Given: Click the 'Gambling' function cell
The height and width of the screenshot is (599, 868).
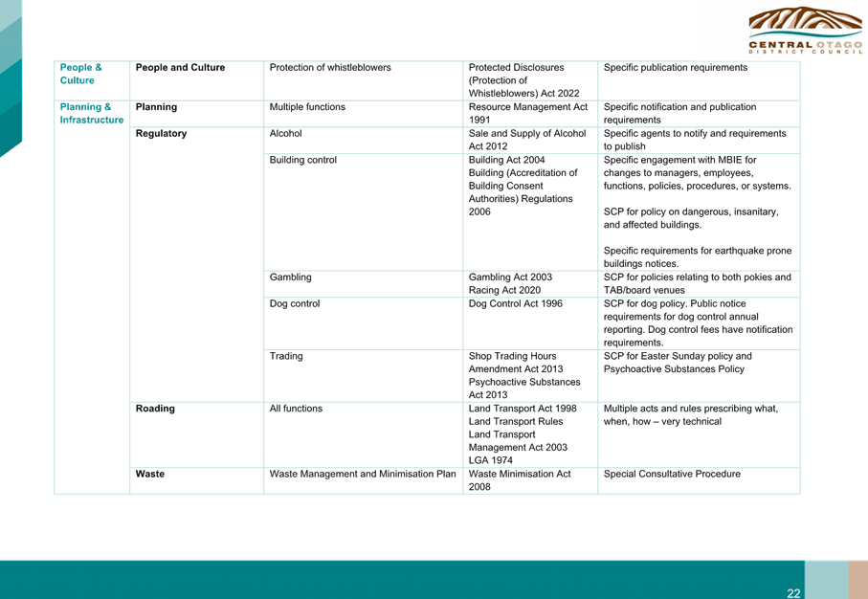Looking at the screenshot, I should [x=363, y=284].
